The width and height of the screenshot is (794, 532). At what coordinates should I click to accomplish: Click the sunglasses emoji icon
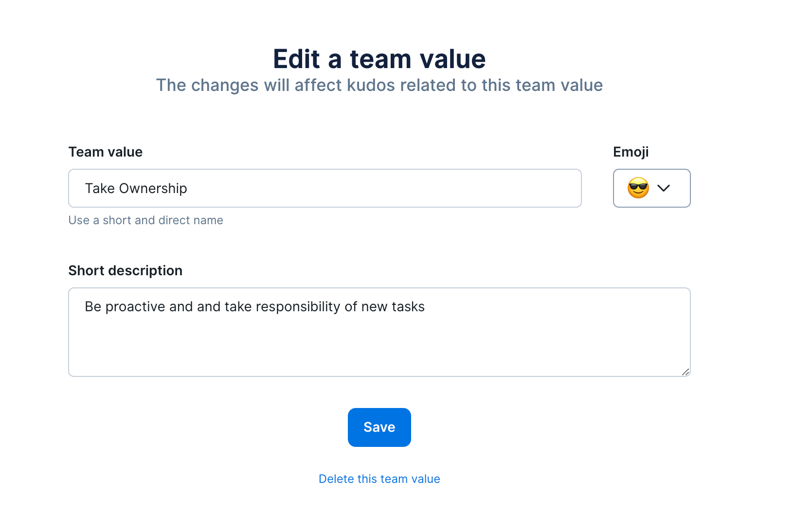click(x=638, y=188)
